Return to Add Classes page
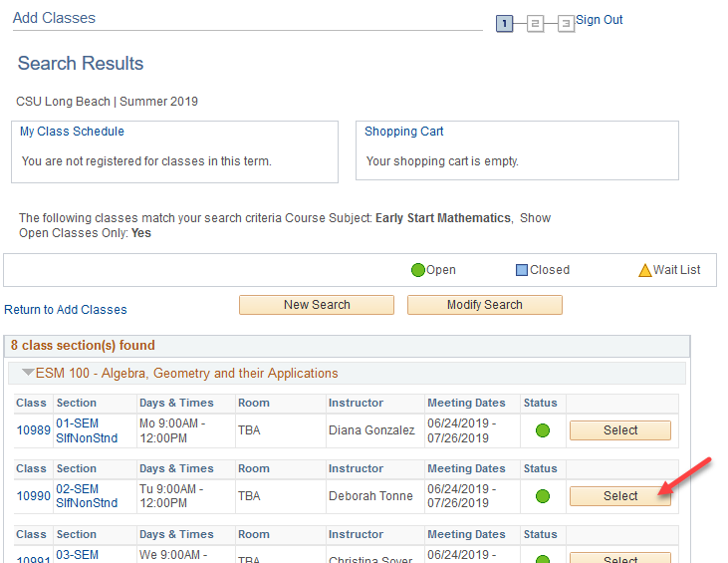Screen dimensions: 728x563 [66, 310]
